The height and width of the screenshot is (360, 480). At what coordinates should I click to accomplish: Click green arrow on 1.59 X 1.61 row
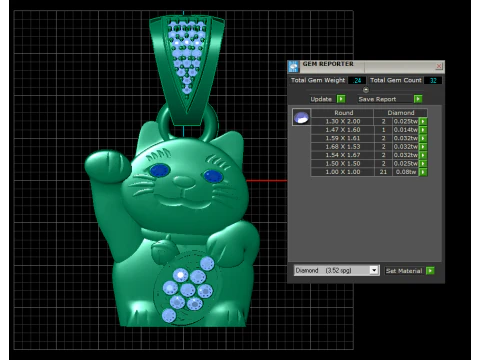click(423, 138)
